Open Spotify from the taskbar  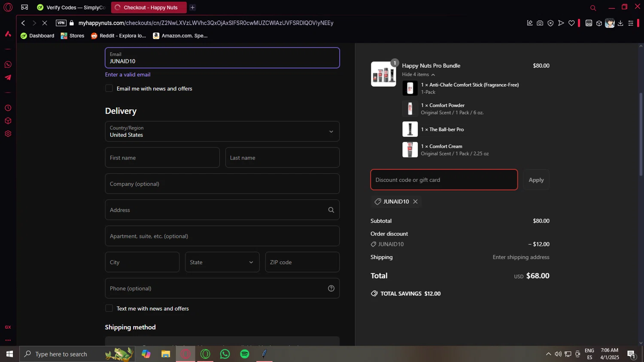[245, 354]
